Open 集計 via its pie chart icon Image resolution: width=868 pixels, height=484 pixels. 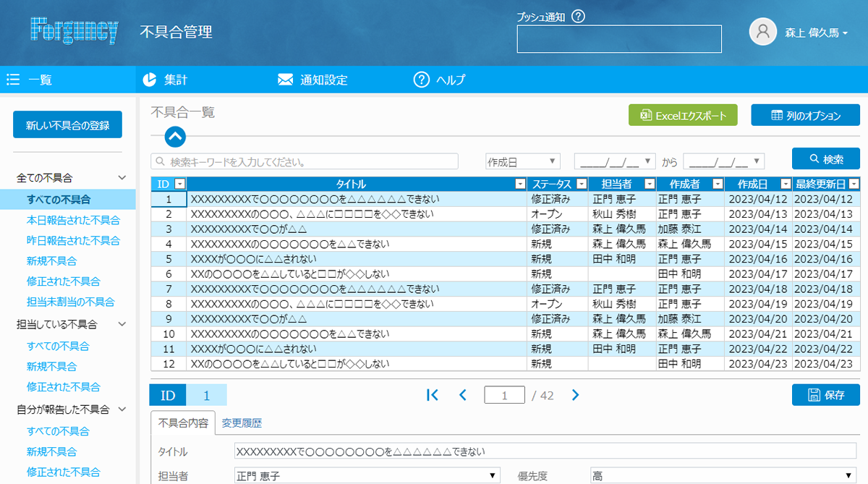click(149, 80)
